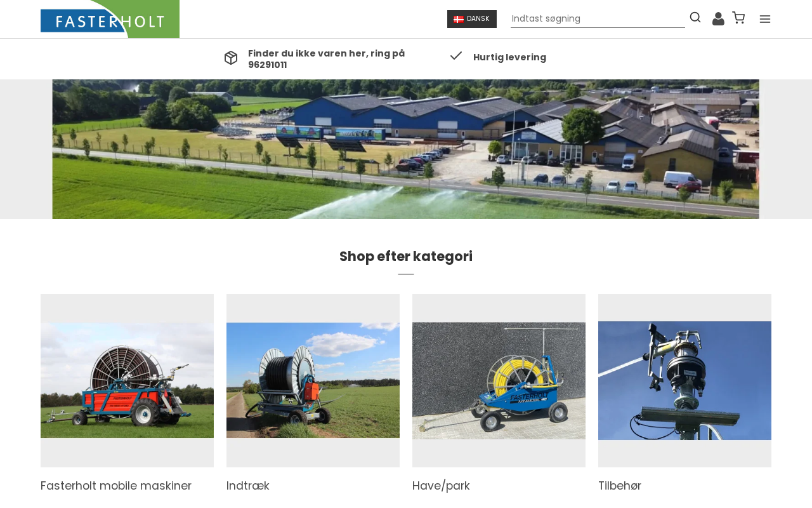Click the Fasterholt logo

110,19
